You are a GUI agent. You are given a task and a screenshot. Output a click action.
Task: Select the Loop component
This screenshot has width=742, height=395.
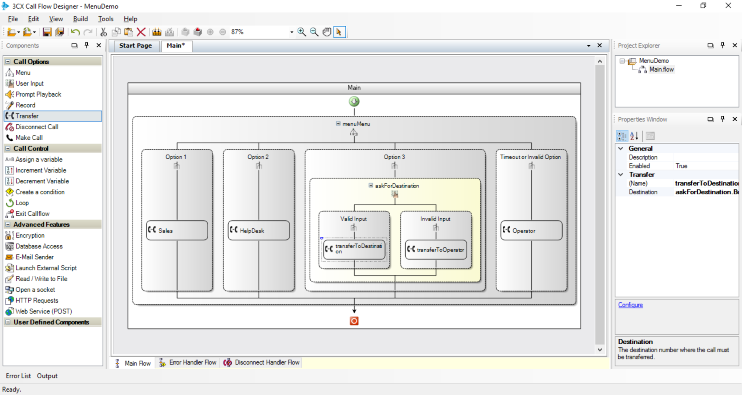pos(53,203)
